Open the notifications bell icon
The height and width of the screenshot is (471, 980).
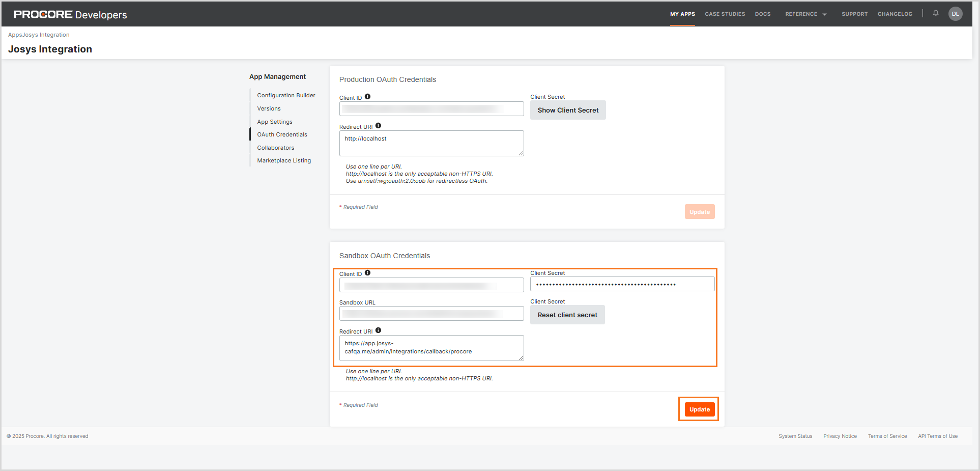click(x=936, y=13)
